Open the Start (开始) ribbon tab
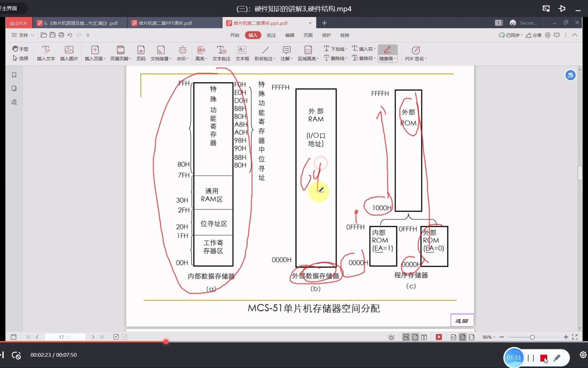588x368 pixels. point(234,35)
